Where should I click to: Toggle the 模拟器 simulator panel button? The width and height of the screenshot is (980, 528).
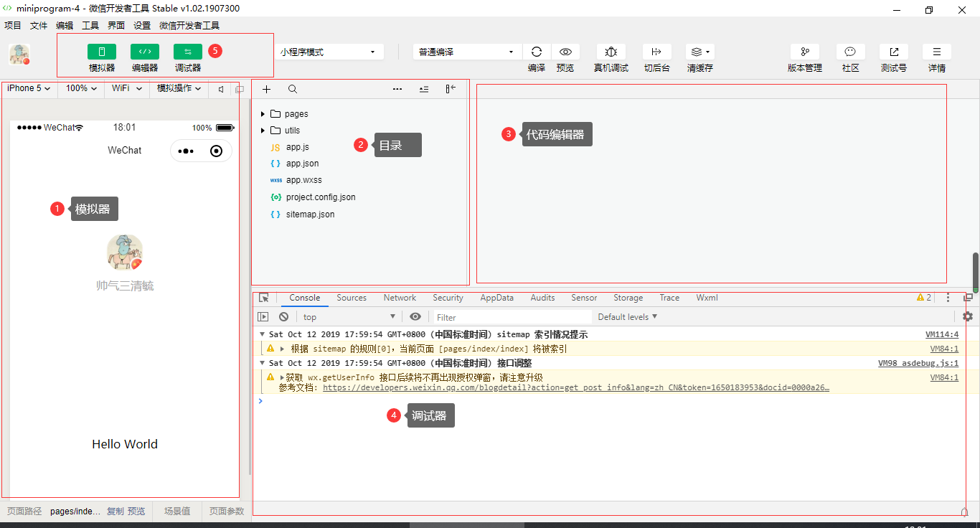click(102, 52)
